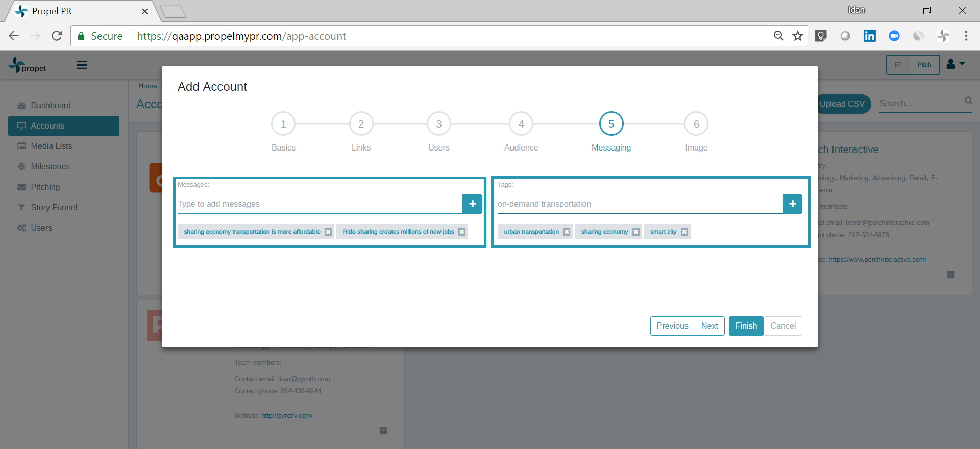Go to step 3 Users
This screenshot has width=980, height=449.
438,124
